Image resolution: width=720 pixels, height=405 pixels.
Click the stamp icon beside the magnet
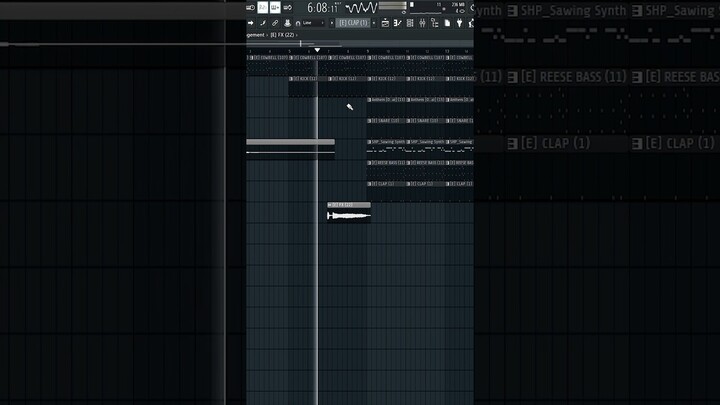pyautogui.click(x=287, y=23)
